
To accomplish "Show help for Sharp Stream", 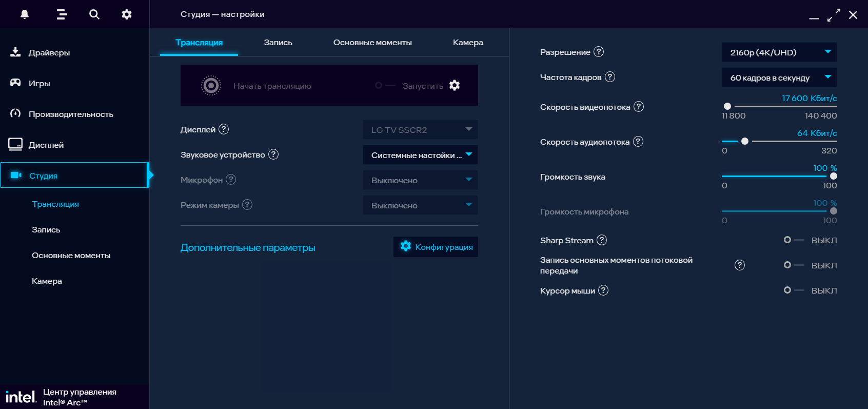I will coord(602,240).
